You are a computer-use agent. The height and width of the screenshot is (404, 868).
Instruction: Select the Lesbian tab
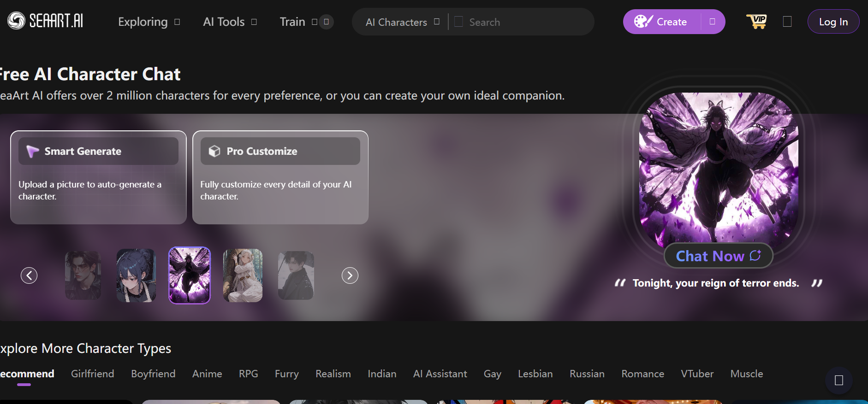pyautogui.click(x=535, y=374)
